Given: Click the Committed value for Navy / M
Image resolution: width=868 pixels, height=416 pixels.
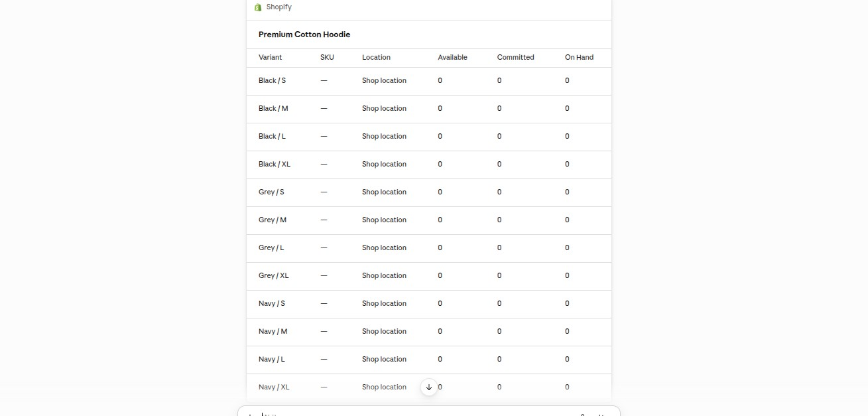Looking at the screenshot, I should coord(499,332).
